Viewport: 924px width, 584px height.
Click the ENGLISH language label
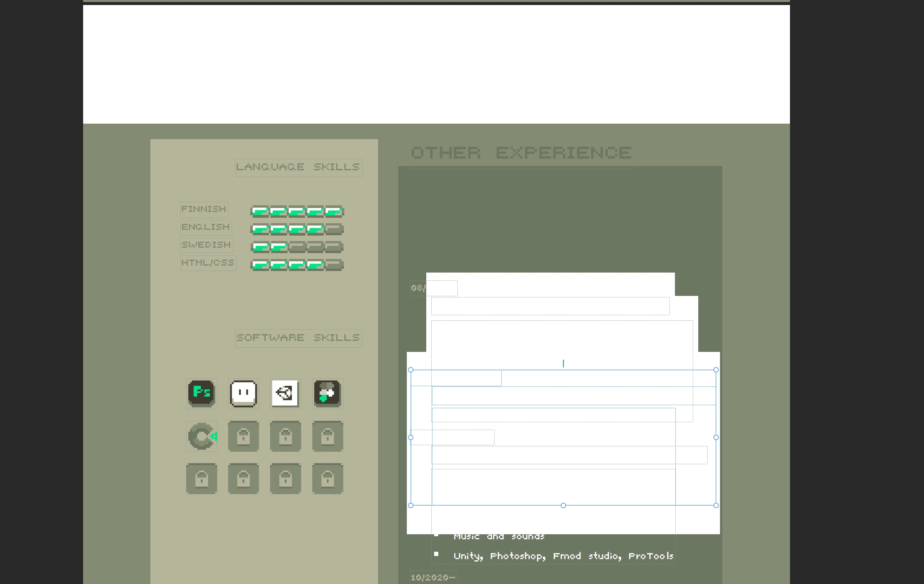(x=206, y=227)
